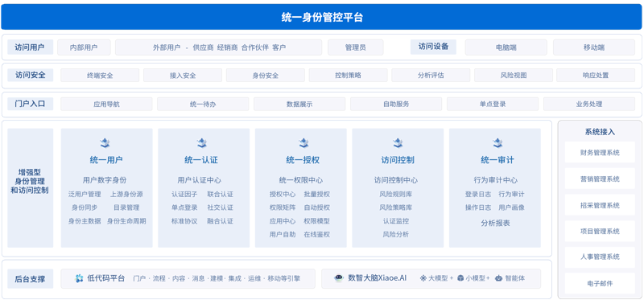Click 权限矩阵 text

click(x=283, y=208)
